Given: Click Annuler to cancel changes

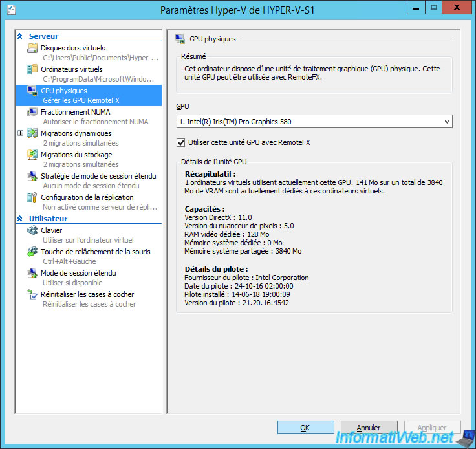Looking at the screenshot, I should (x=369, y=428).
